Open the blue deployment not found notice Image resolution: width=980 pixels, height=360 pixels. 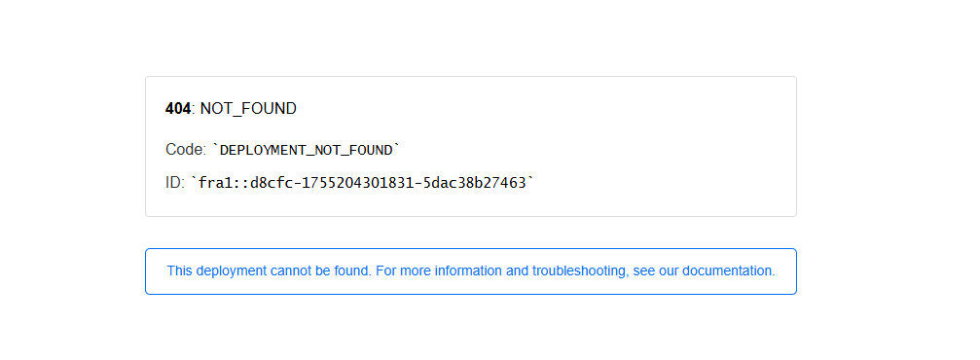click(471, 271)
